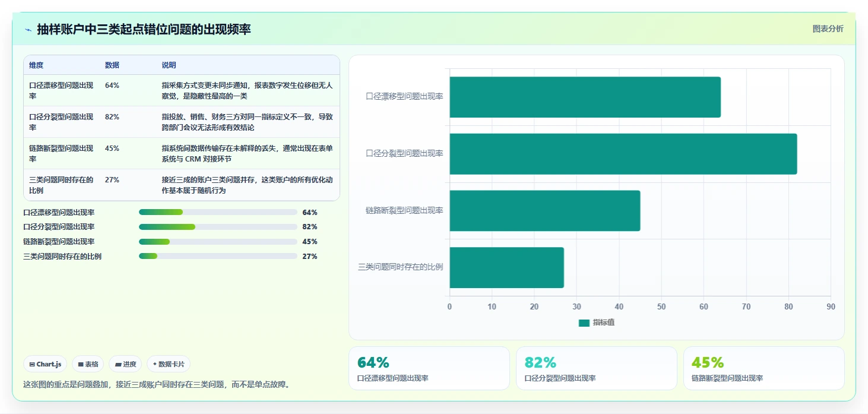The width and height of the screenshot is (868, 414).
Task: Click the 82% value beside the progress bar
Action: pos(310,227)
